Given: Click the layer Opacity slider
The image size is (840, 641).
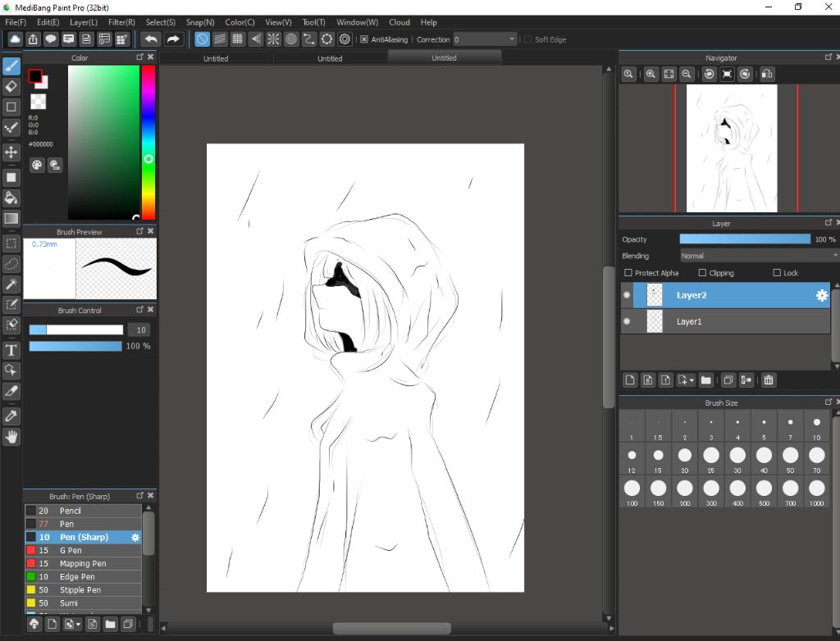Looking at the screenshot, I should 745,239.
